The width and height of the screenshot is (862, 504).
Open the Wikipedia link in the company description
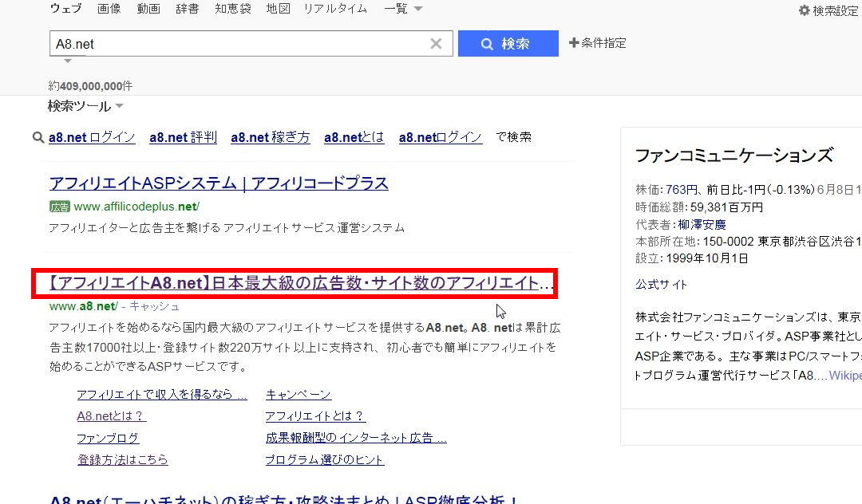click(x=845, y=376)
